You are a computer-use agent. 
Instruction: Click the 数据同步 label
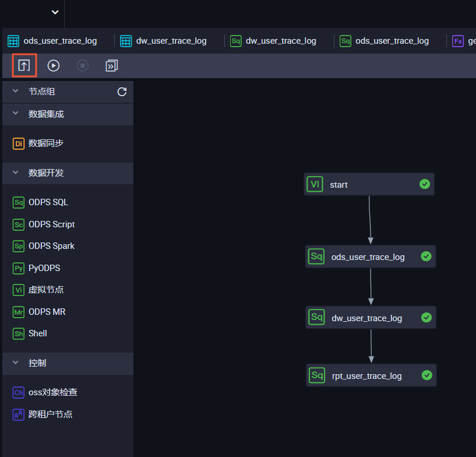46,143
